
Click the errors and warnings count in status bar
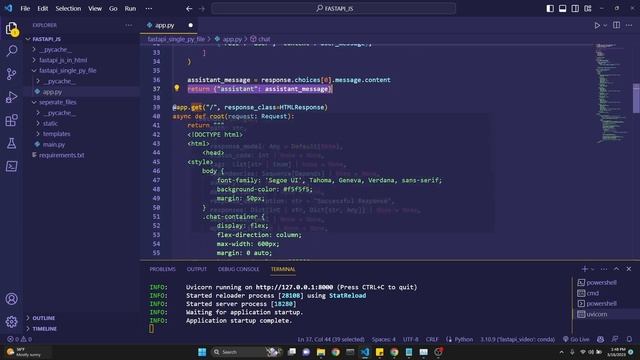[19, 339]
